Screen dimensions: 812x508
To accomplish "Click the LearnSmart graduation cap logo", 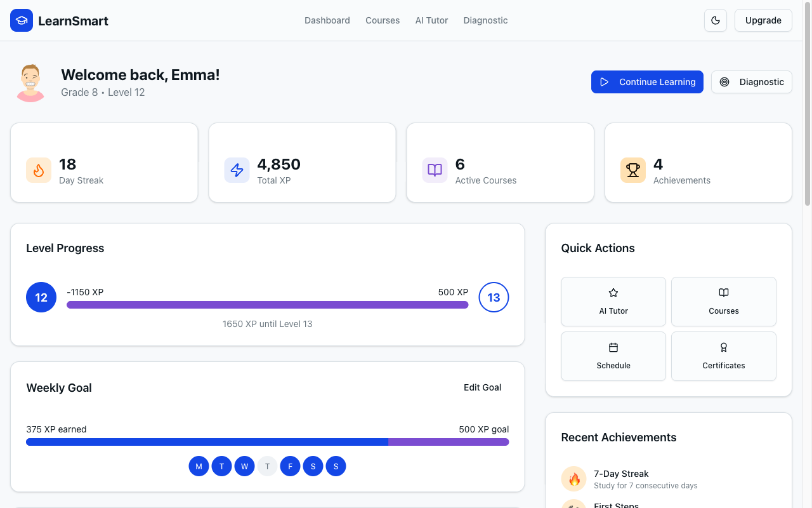I will pos(22,20).
